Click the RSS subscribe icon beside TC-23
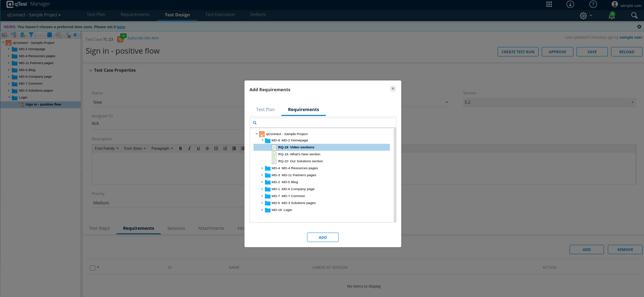 coord(121,39)
